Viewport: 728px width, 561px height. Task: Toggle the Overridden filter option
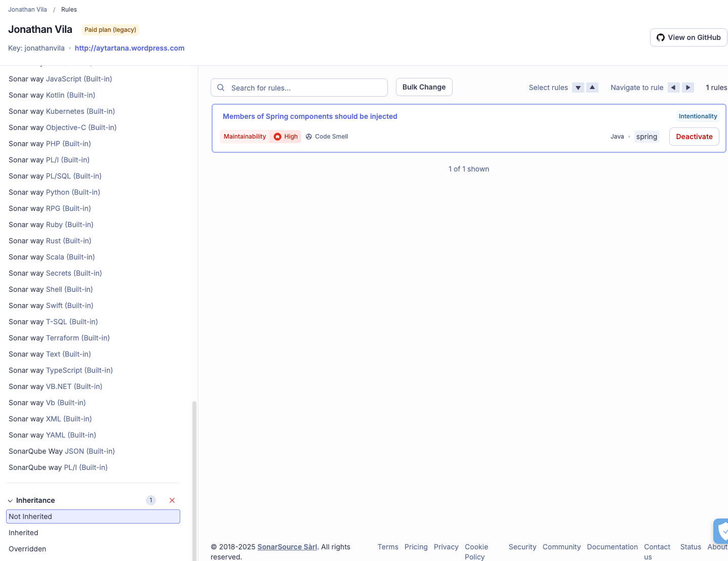coord(27,549)
